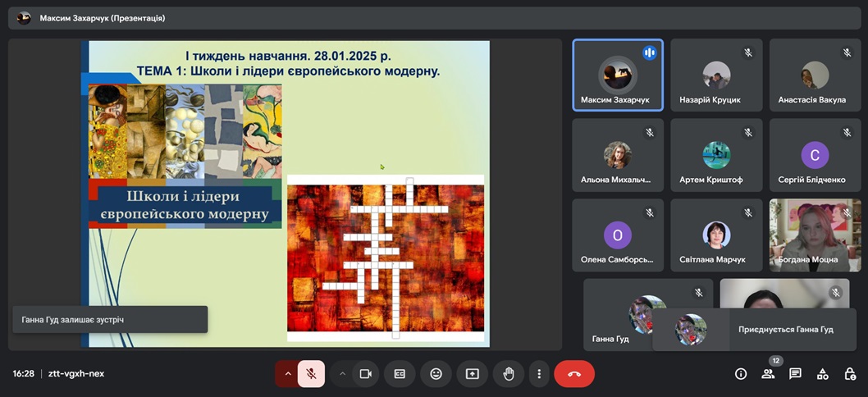Open meeting details info icon
Image resolution: width=868 pixels, height=397 pixels.
741,374
